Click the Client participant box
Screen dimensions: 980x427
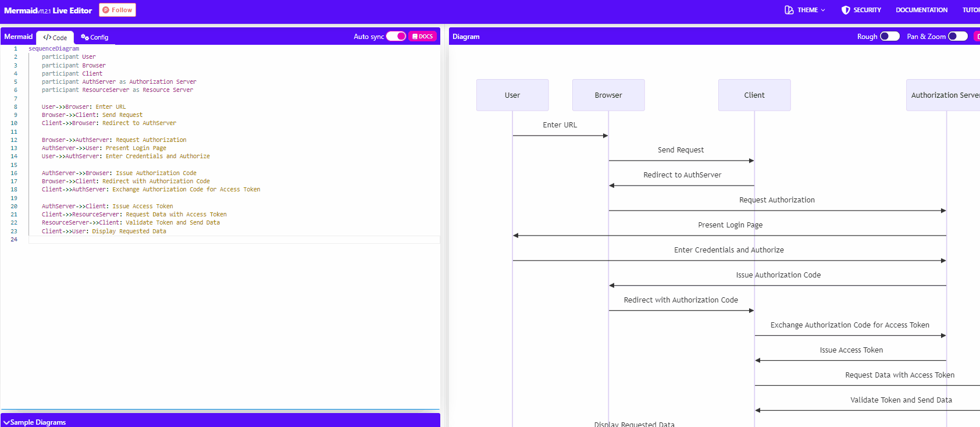pyautogui.click(x=754, y=95)
